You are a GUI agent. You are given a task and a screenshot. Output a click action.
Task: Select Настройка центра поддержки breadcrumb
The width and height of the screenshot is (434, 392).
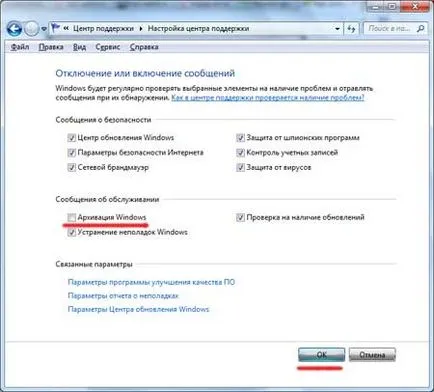point(198,28)
